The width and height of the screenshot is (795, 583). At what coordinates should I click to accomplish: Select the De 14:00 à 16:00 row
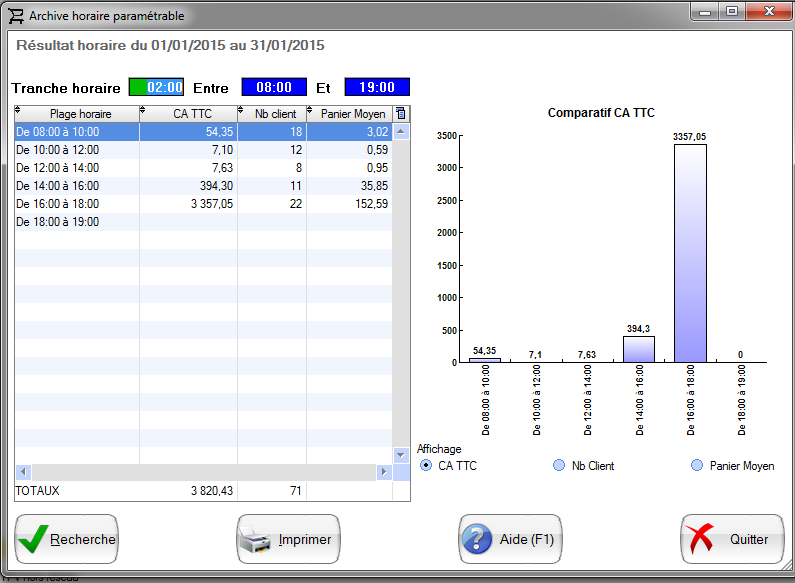point(76,185)
